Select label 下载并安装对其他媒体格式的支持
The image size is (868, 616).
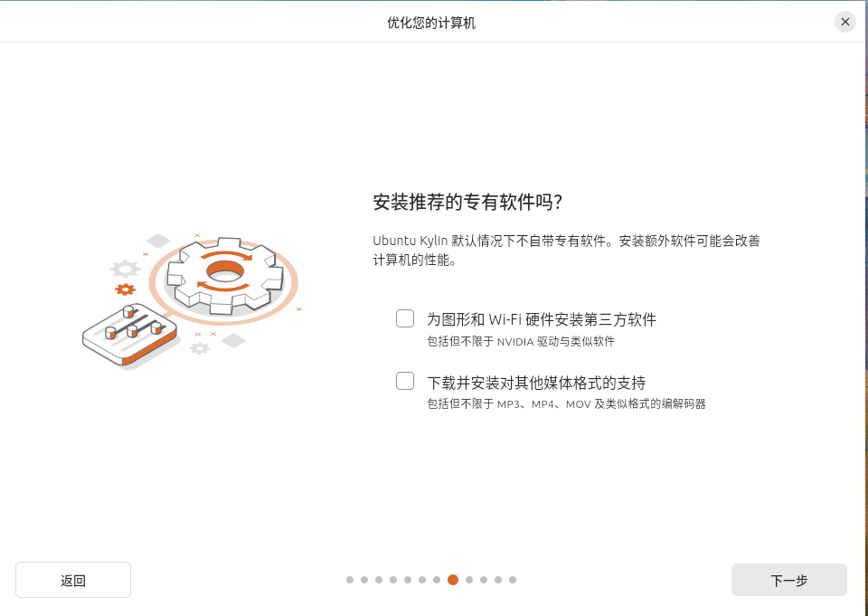536,383
